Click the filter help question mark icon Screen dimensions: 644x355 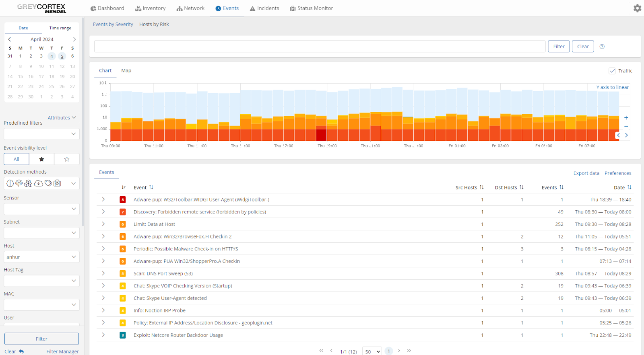[602, 47]
